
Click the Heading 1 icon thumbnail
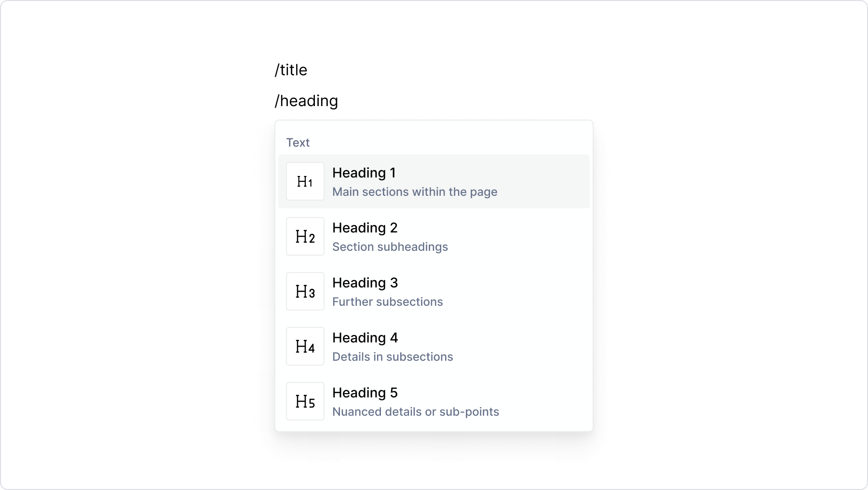click(305, 181)
